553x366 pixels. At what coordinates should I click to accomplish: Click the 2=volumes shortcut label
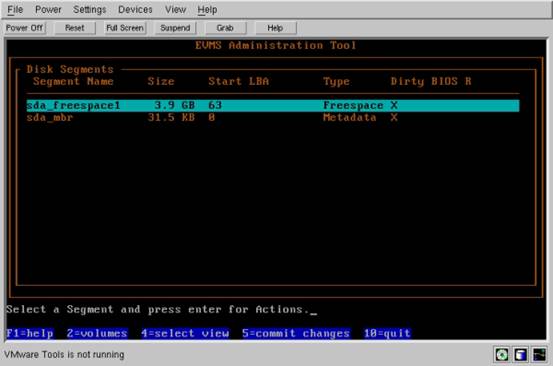[97, 333]
